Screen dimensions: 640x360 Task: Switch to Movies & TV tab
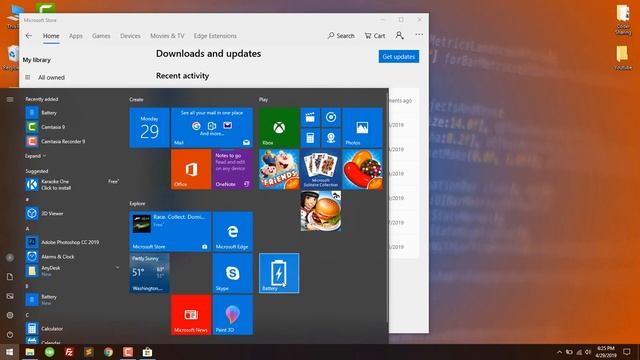coord(167,36)
